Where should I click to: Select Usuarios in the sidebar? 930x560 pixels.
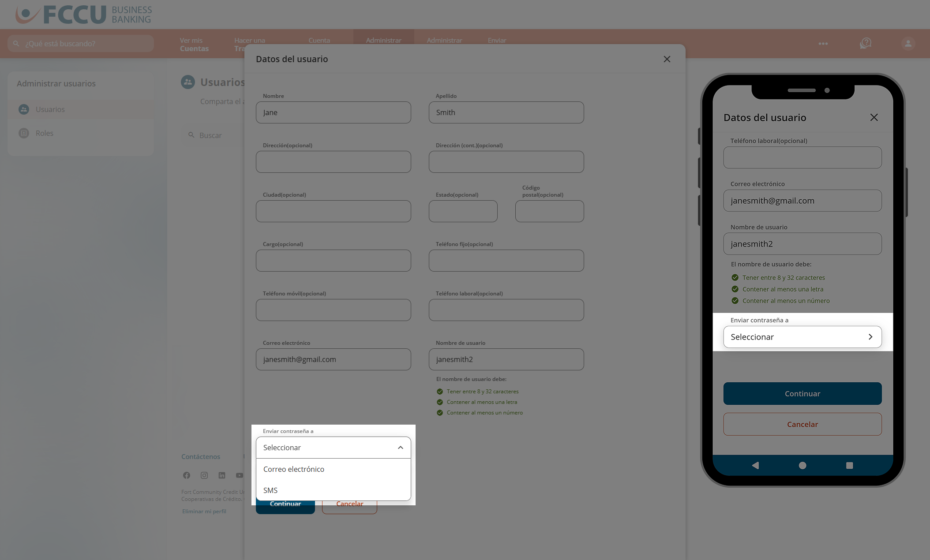[x=50, y=109]
